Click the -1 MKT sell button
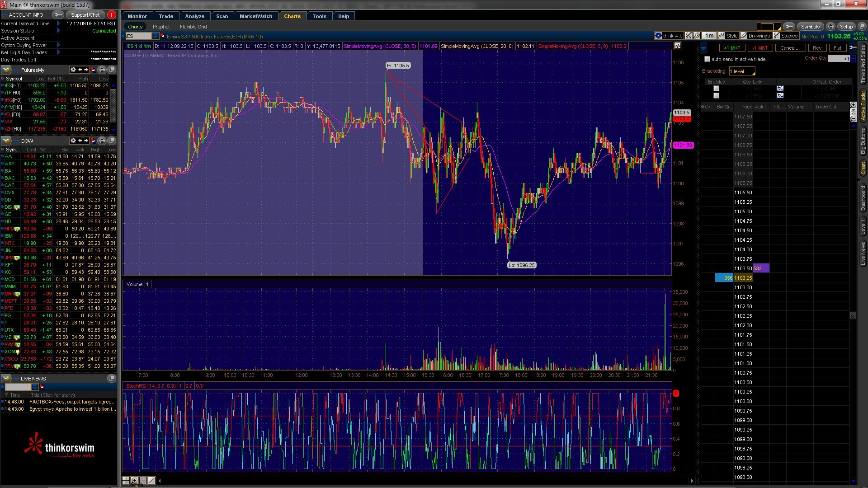868x488 pixels. tap(760, 48)
